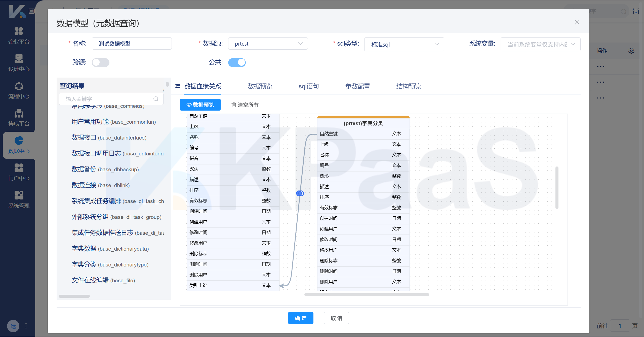Select 字典分类 (base_dictionarytype) in results list
Image resolution: width=644 pixels, height=337 pixels.
point(110,264)
